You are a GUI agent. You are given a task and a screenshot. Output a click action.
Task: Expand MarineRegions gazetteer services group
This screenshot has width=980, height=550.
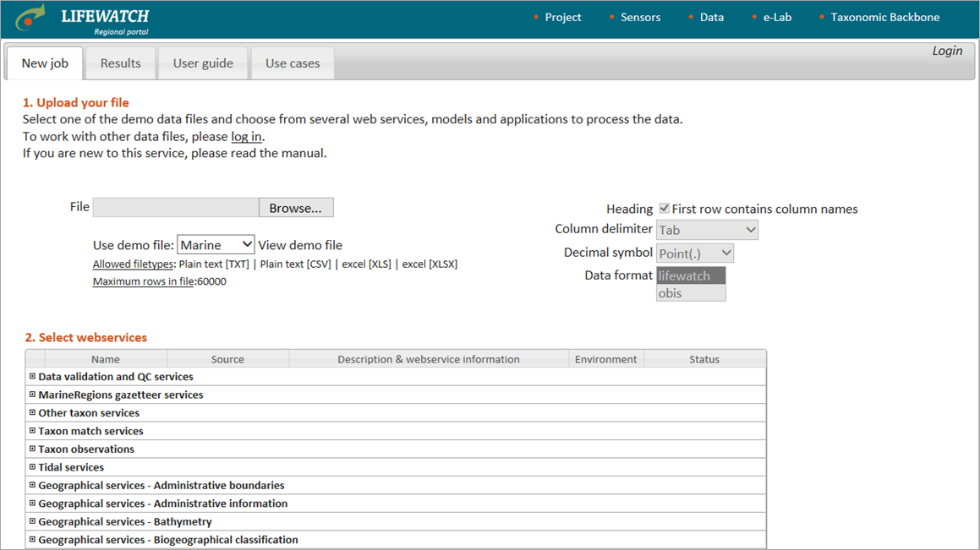point(33,395)
